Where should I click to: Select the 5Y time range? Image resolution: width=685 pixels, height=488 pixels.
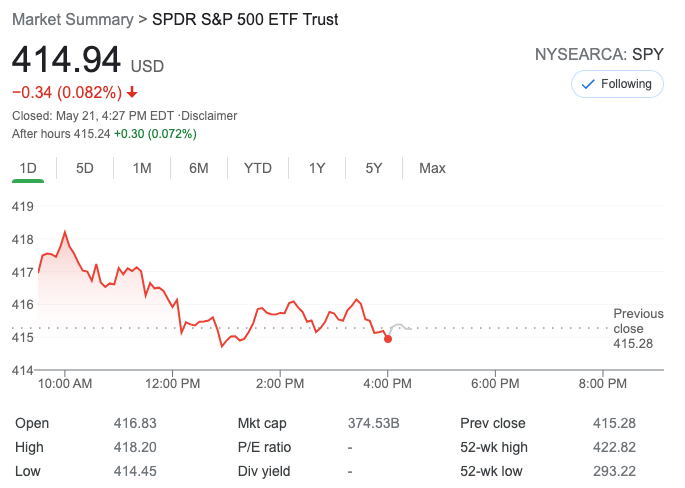point(374,168)
